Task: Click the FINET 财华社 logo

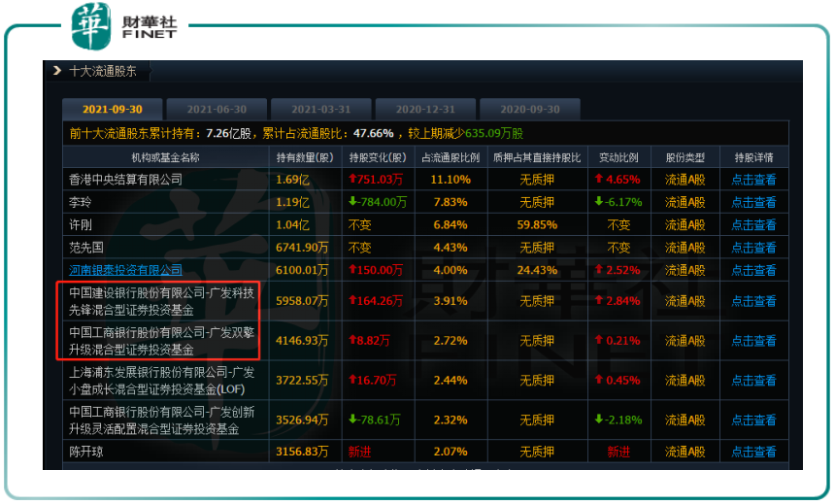Action: coord(123,26)
